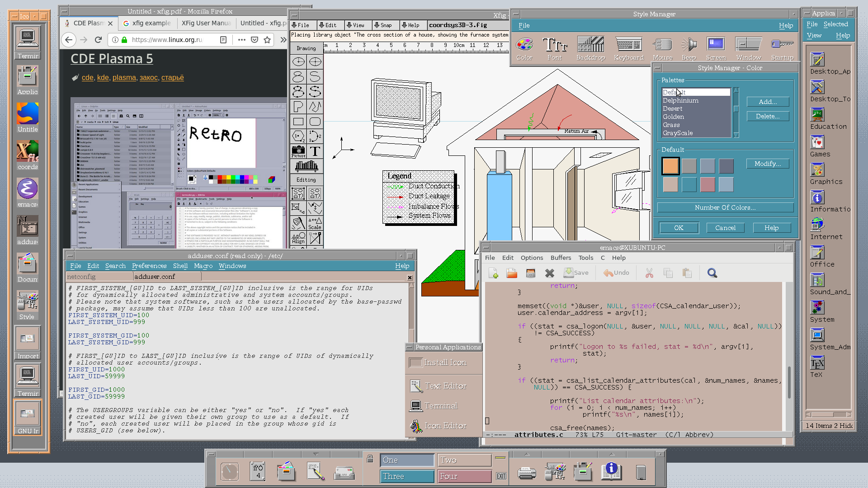Open Font settings in Style Manager
This screenshot has height=488, width=868.
(x=555, y=49)
